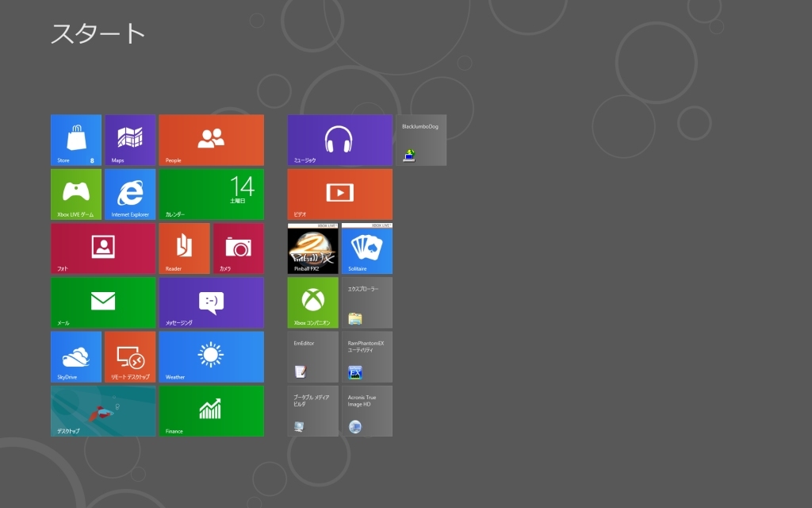Viewport: 812px width, 508px height.
Task: Open the Camera tile
Action: coord(238,248)
